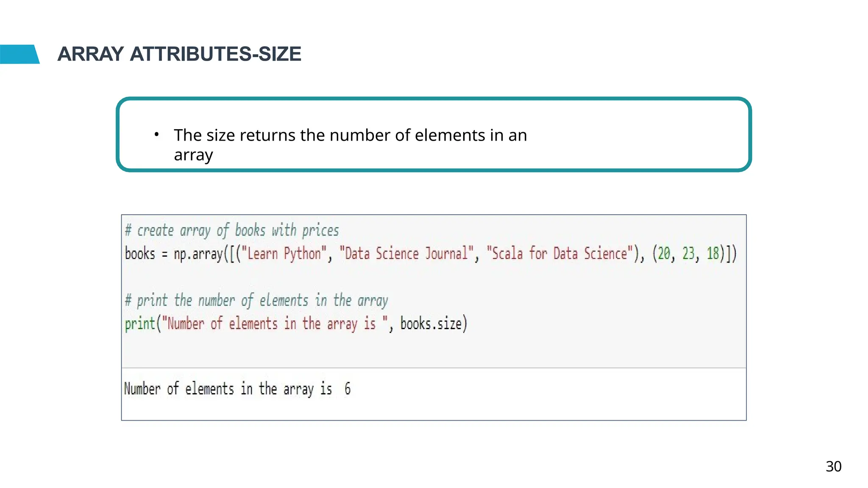This screenshot has width=868, height=488.
Task: Click the comment "# print the number of elements"
Action: 256,300
